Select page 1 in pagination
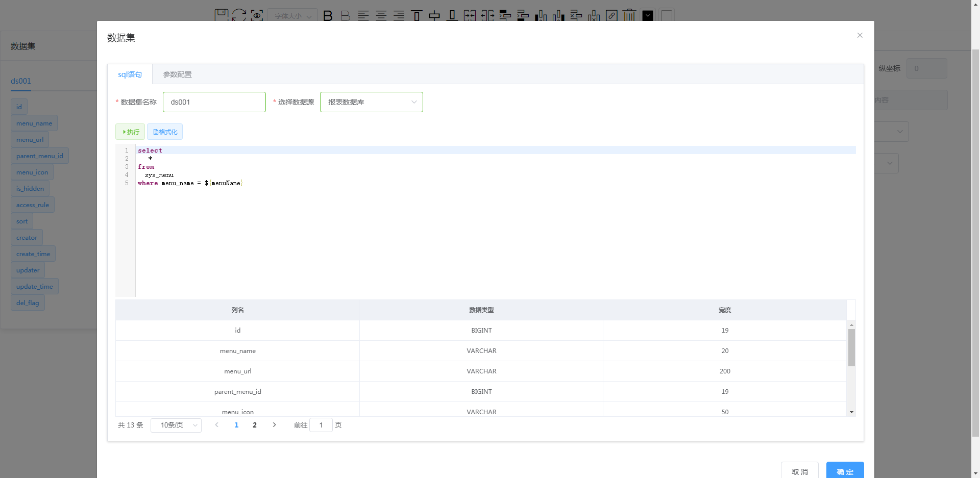This screenshot has height=478, width=980. 236,425
